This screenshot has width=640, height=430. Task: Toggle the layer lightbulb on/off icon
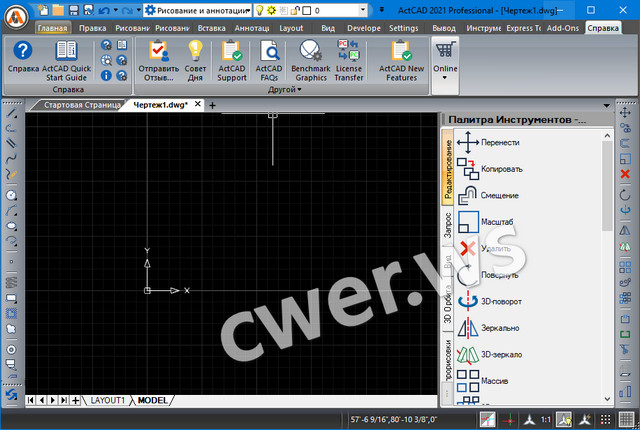click(259, 9)
